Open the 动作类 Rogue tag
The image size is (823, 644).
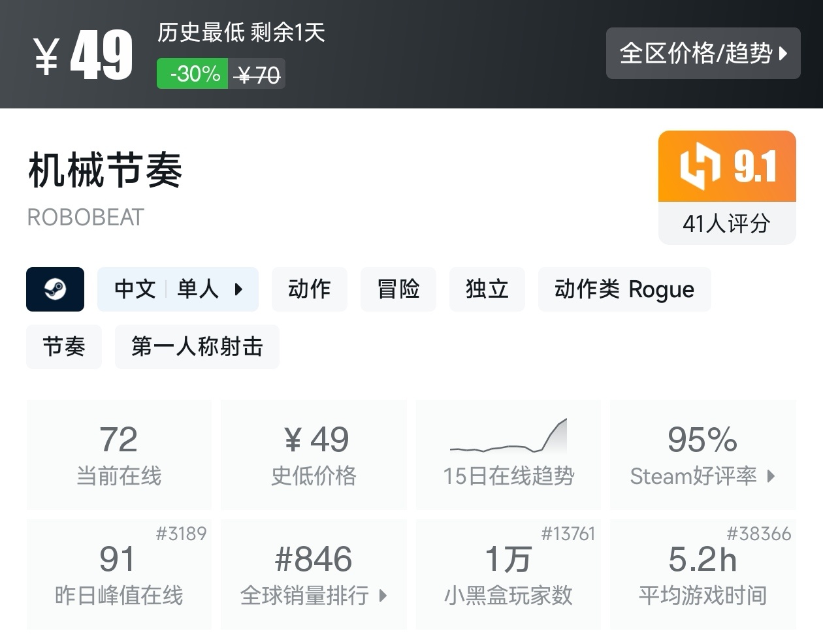[x=624, y=289]
